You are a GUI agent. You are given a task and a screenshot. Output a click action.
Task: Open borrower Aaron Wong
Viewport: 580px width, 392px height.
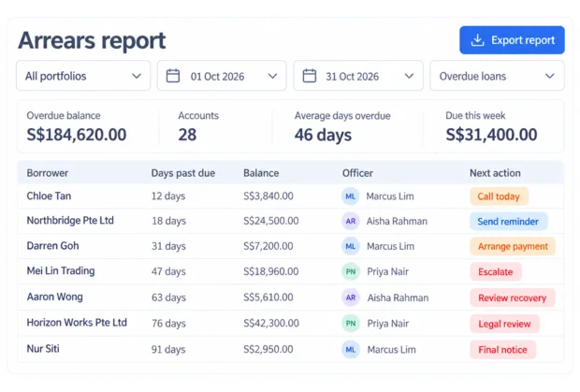55,297
